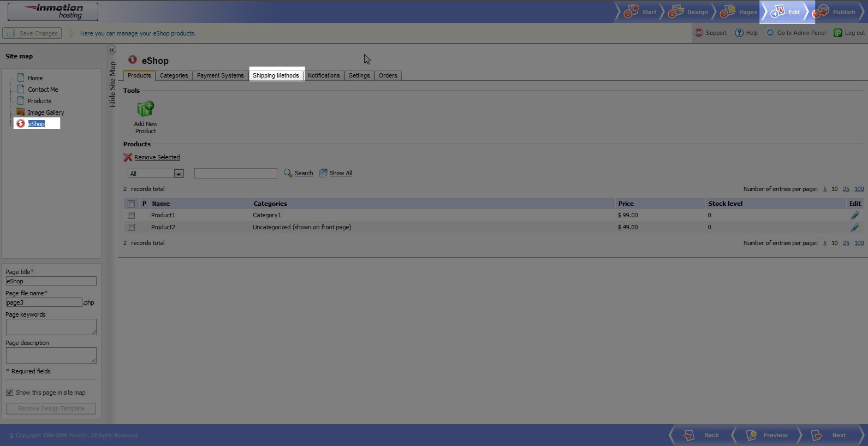This screenshot has width=868, height=446.
Task: Click the Search link
Action: 304,173
